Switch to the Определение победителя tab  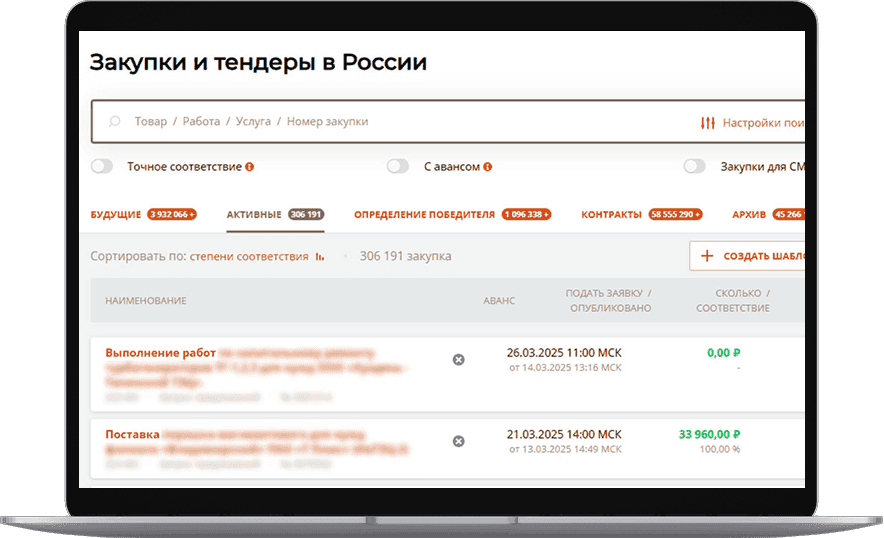pyautogui.click(x=424, y=214)
